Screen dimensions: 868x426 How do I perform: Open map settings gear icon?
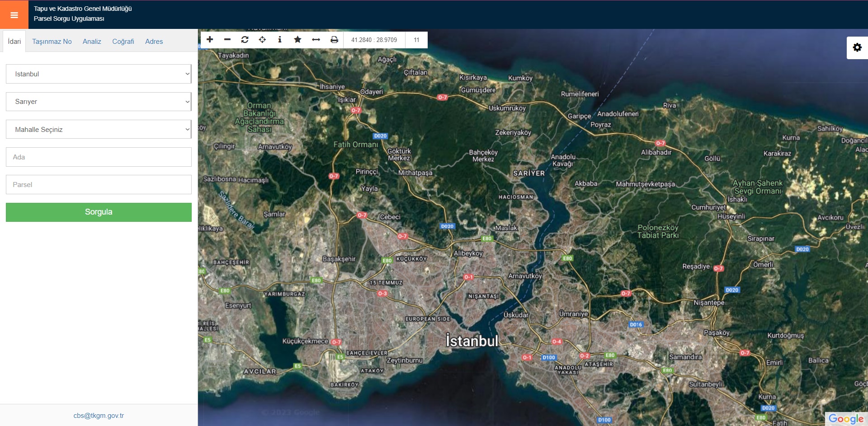(x=857, y=47)
